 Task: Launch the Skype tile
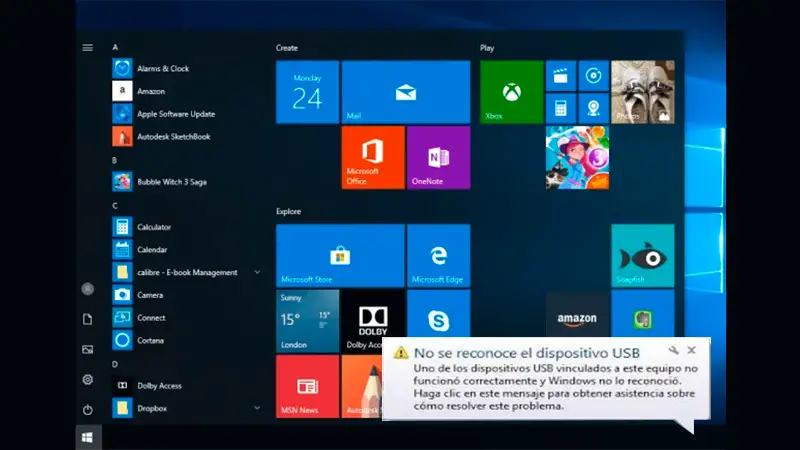[x=438, y=314]
